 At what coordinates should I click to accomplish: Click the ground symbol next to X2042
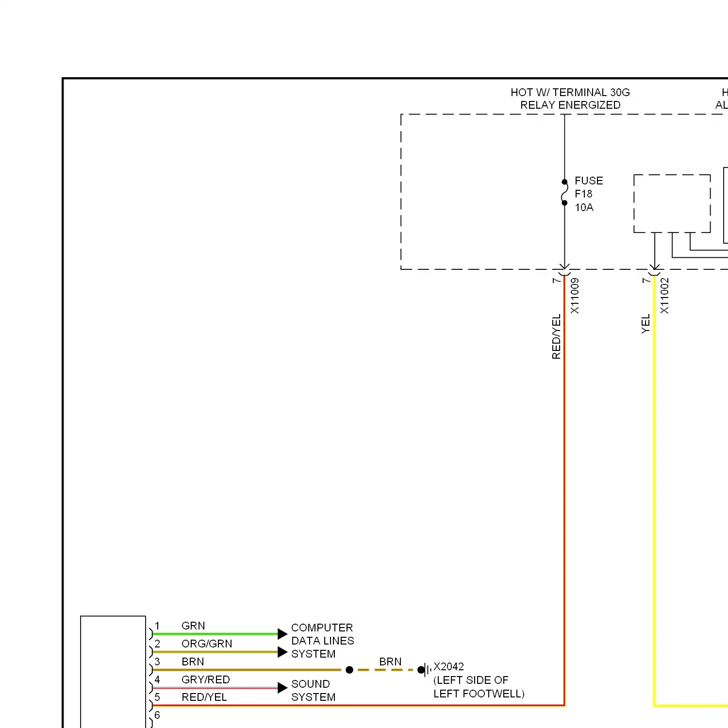[425, 670]
